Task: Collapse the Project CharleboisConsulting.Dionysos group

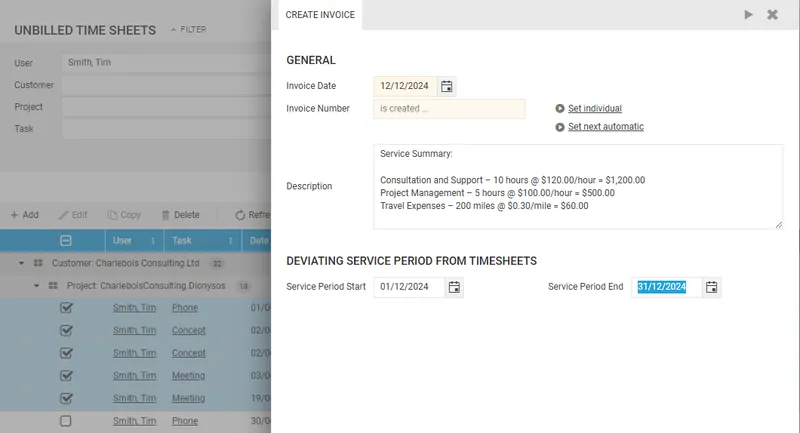Action: pos(37,286)
